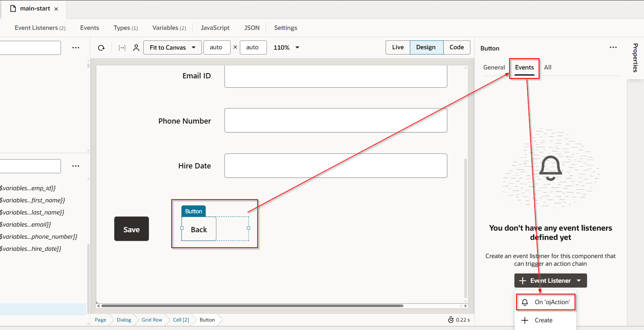Close the main-start tab
644x330 pixels.
pyautogui.click(x=56, y=9)
